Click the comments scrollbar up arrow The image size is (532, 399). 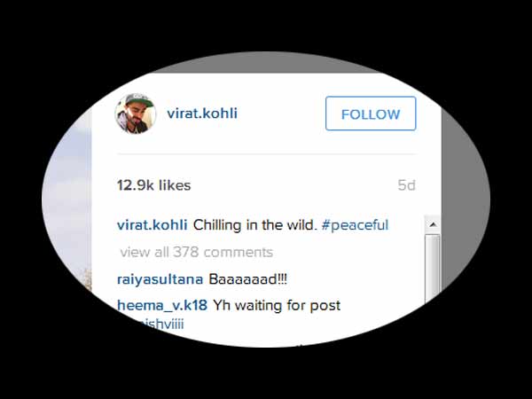pos(433,224)
